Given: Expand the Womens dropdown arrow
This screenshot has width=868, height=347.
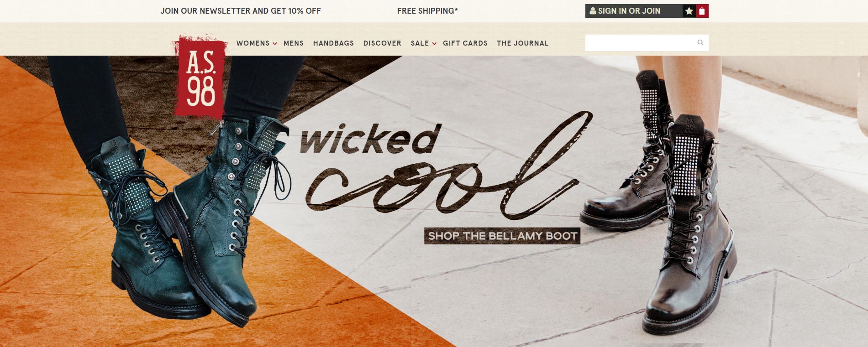Looking at the screenshot, I should coord(275,44).
